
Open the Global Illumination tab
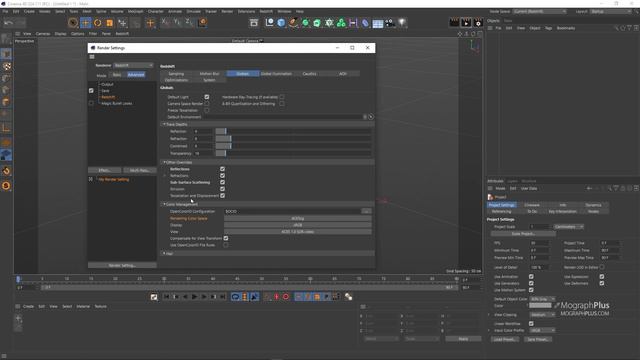tap(276, 74)
